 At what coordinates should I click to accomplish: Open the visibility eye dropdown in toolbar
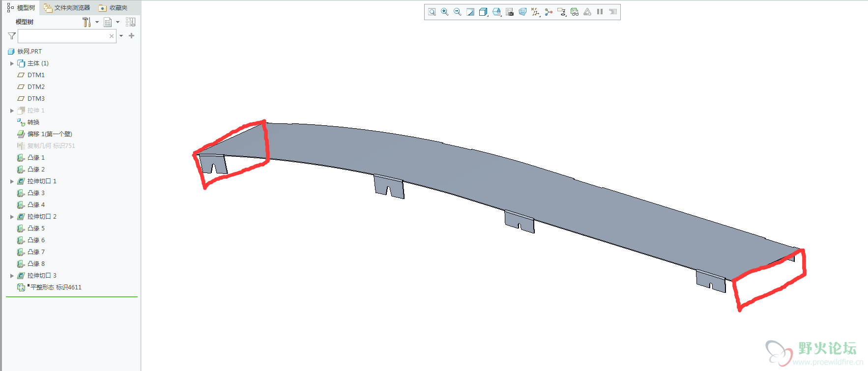(x=562, y=12)
